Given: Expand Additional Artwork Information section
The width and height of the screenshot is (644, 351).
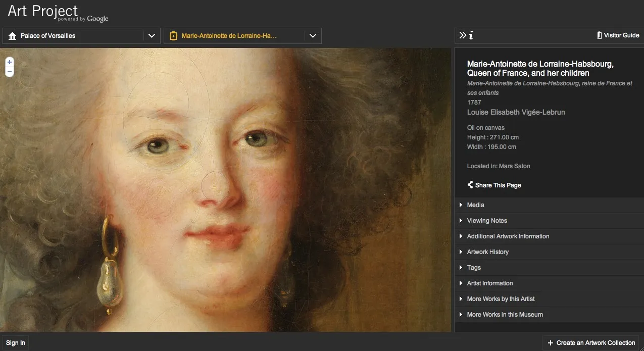Looking at the screenshot, I should tap(549, 236).
